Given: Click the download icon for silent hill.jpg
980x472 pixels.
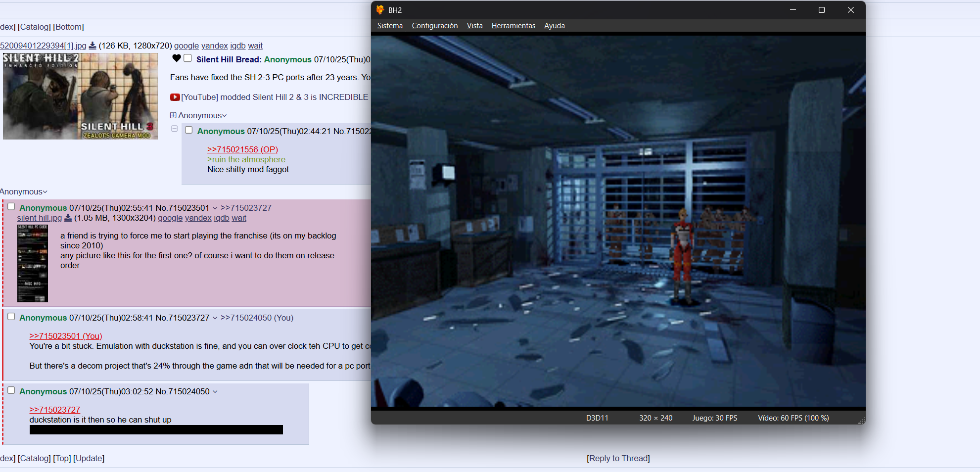Looking at the screenshot, I should pyautogui.click(x=68, y=218).
